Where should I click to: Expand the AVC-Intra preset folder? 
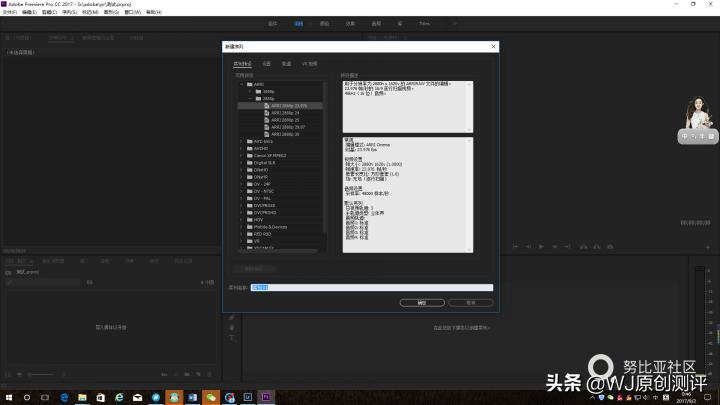(241, 141)
